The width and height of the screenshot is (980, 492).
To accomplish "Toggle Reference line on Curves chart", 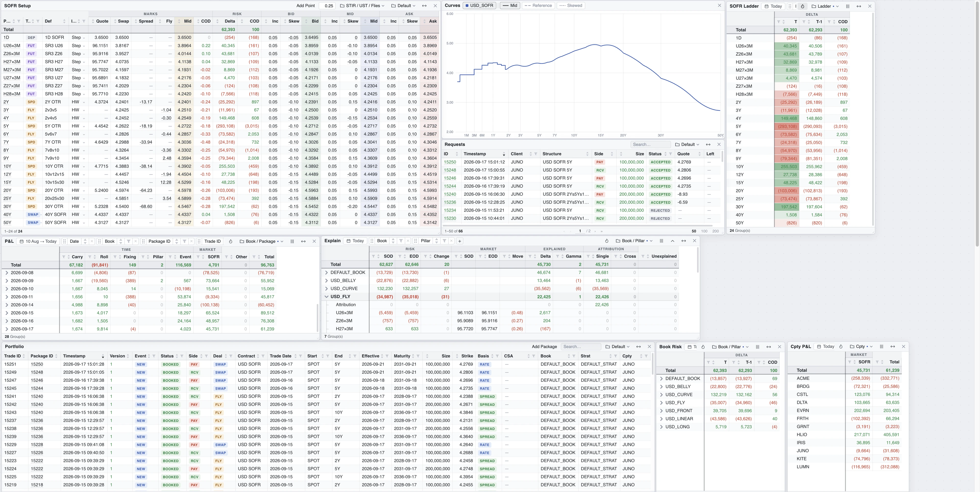I will click(x=538, y=5).
